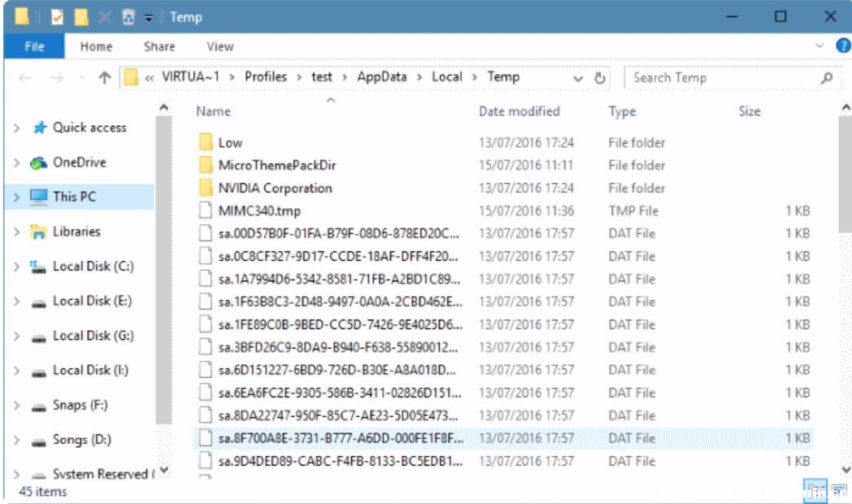Viewport: 852px width, 504px height.
Task: Expand the OneDrive tree node
Action: click(17, 163)
